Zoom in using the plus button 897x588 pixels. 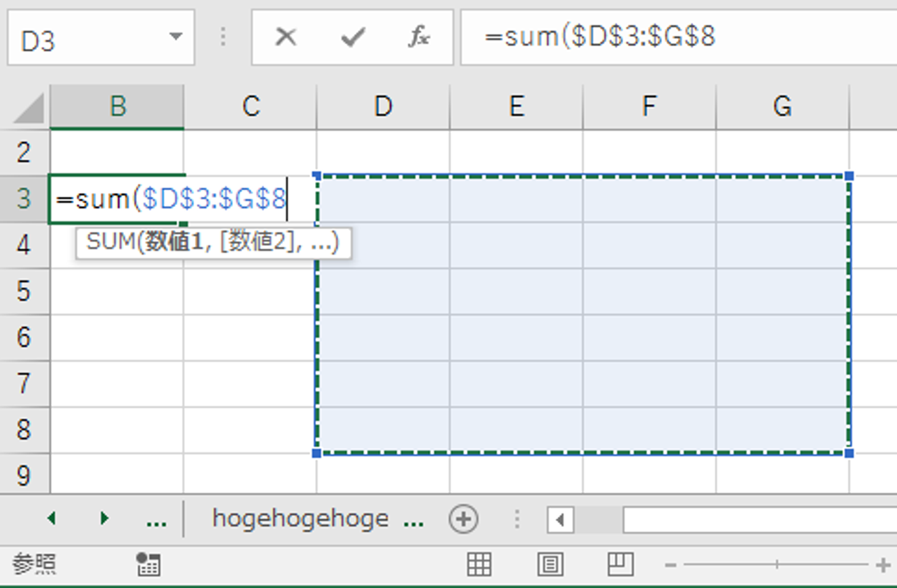coord(883,565)
